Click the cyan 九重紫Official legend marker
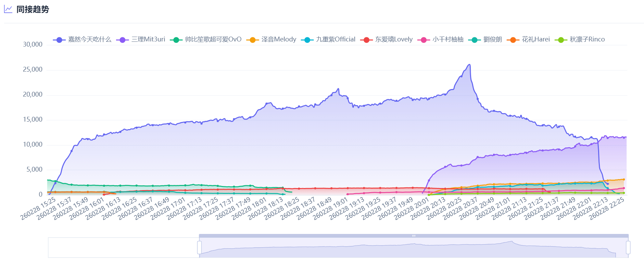Viewport: 644px width, 261px height. 307,40
